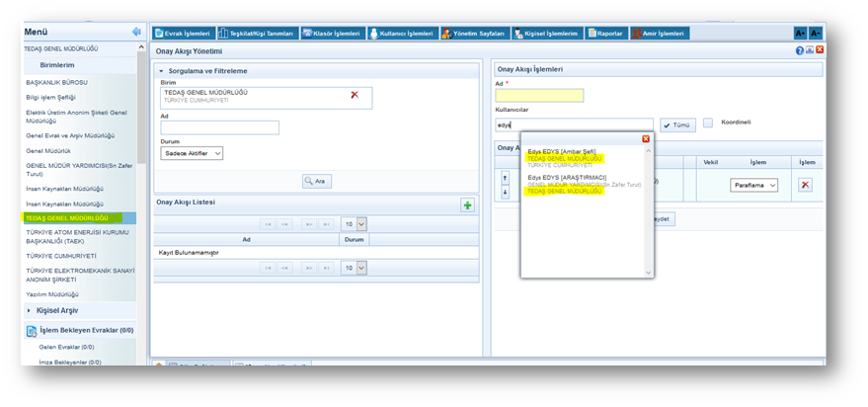Close the user suggestion popup
Viewport: 868px width, 407px height.
click(646, 138)
